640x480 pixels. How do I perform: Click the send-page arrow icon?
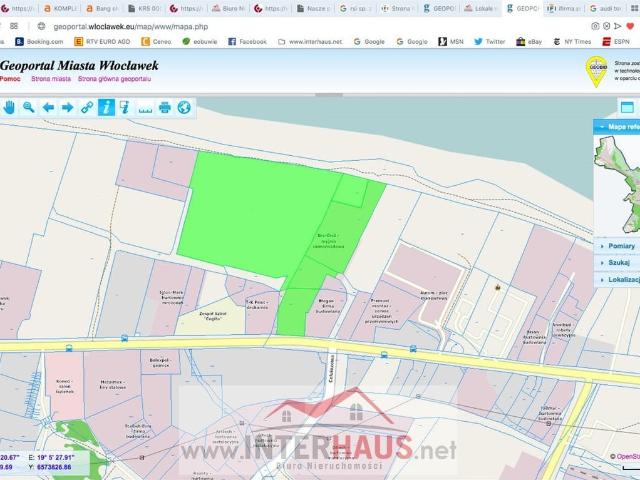point(618,26)
